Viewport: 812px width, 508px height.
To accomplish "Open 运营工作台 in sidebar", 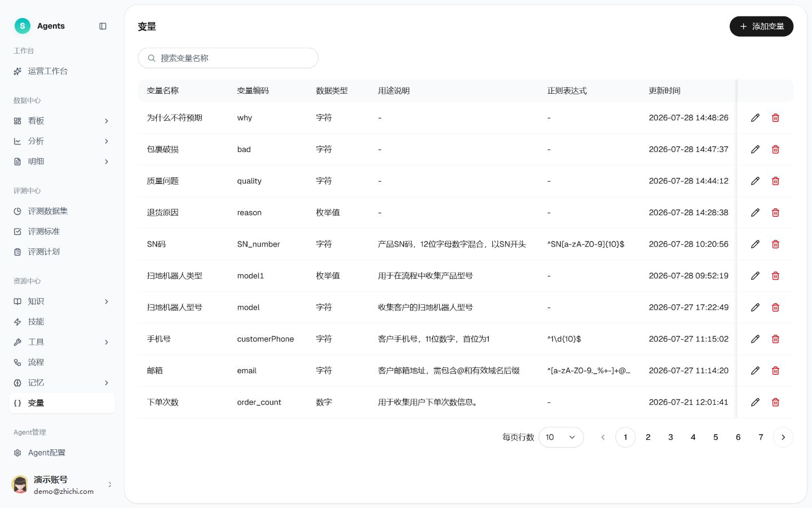I will click(x=62, y=71).
